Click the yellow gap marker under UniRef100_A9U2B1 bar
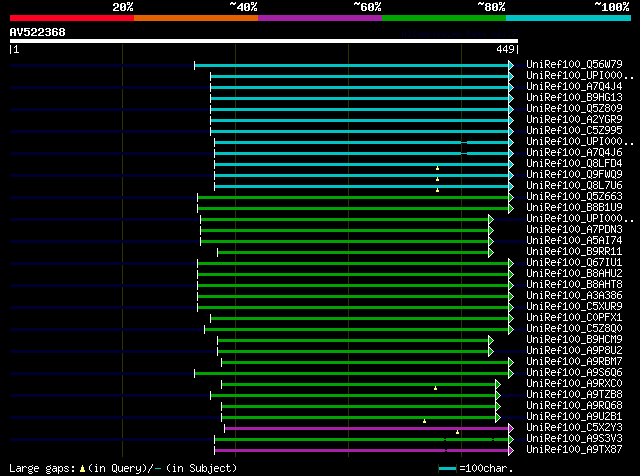 click(424, 421)
